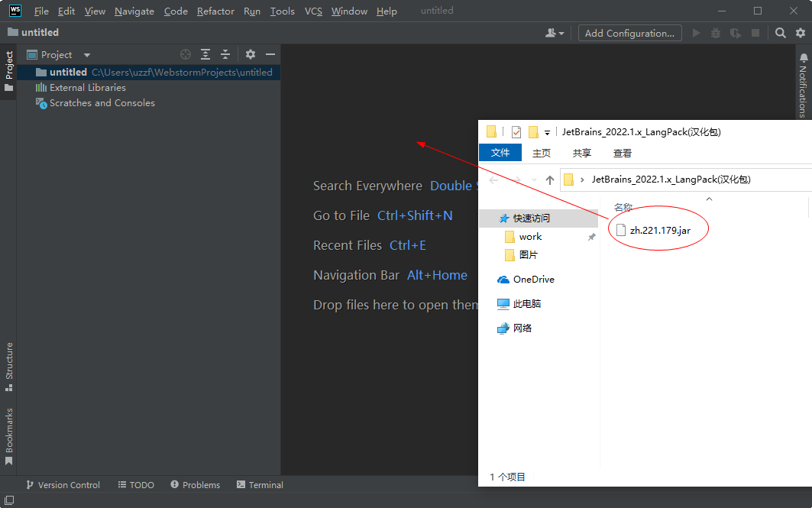Open the 查看 ribbon tab in Explorer

point(623,153)
